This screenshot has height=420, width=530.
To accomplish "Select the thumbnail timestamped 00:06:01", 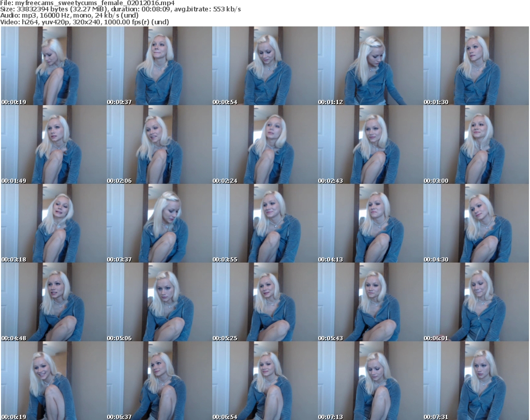I will point(476,302).
